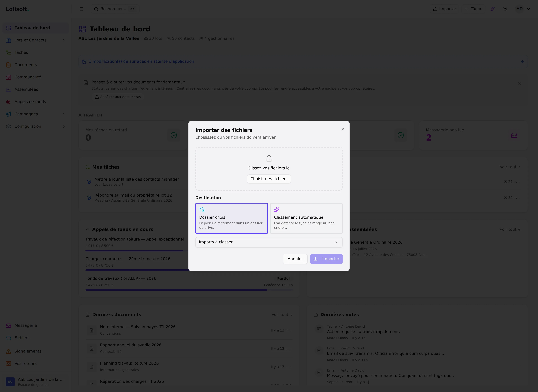Click the Appels de fonds euro icon
The height and width of the screenshot is (392, 538).
(9, 102)
